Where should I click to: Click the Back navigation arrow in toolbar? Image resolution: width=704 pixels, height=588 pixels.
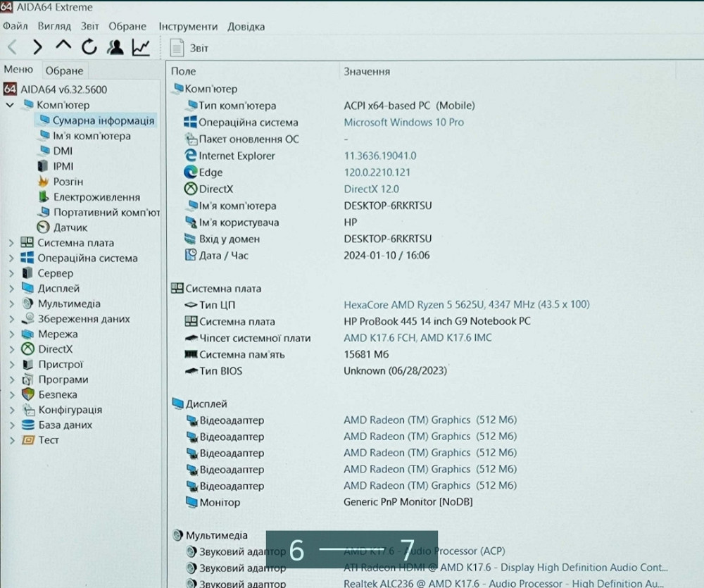(x=12, y=47)
